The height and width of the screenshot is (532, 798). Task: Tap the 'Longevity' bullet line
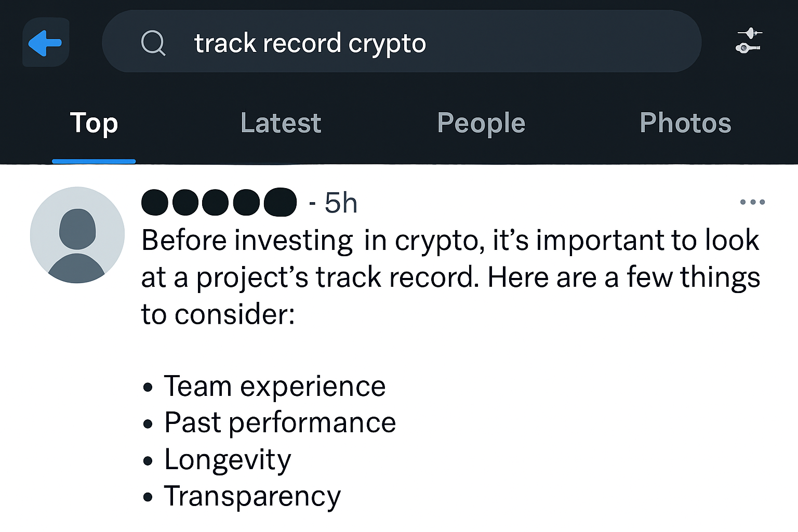pos(227,459)
